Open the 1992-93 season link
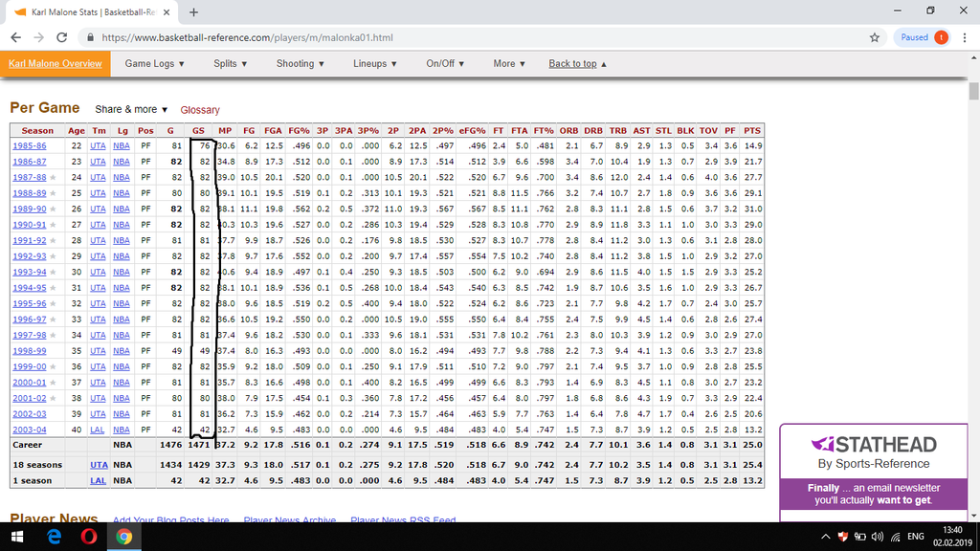Screen dimensions: 980x551 pyautogui.click(x=30, y=256)
